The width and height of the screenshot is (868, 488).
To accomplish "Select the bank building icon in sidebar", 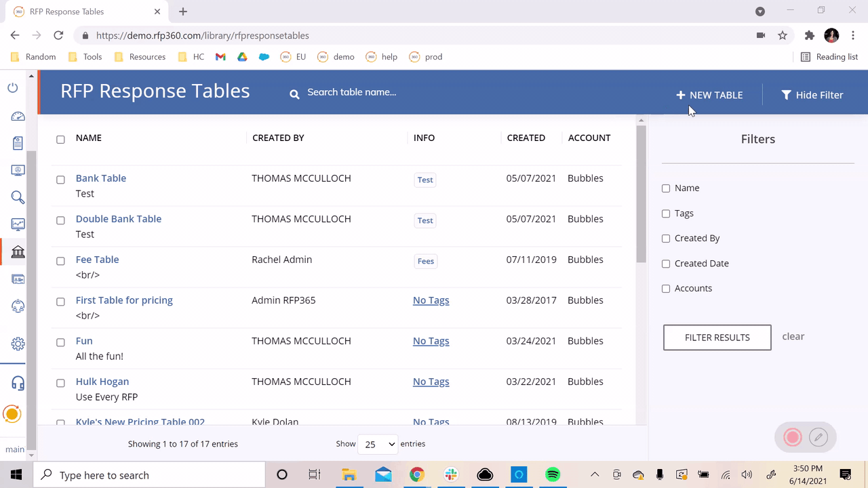I will click(18, 251).
